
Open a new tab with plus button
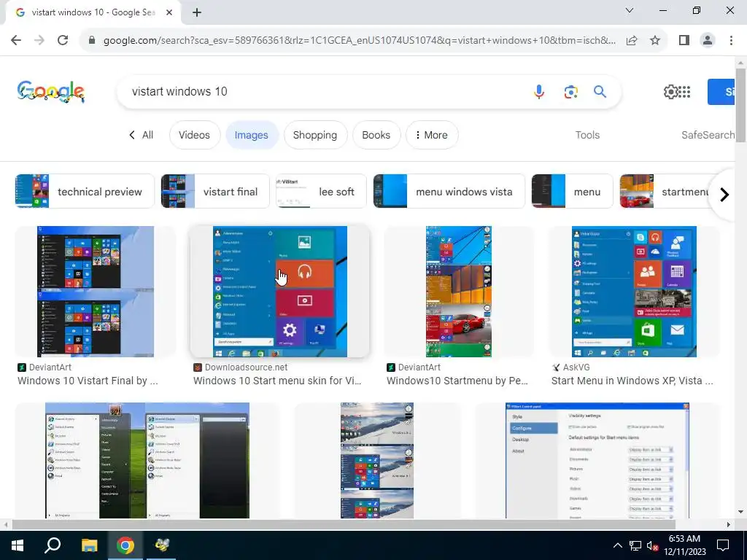197,12
